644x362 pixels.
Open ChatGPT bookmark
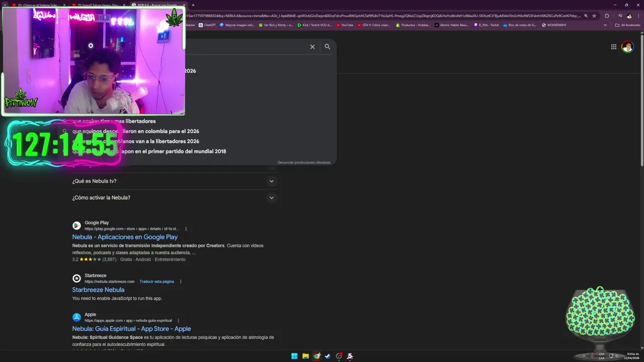207,25
